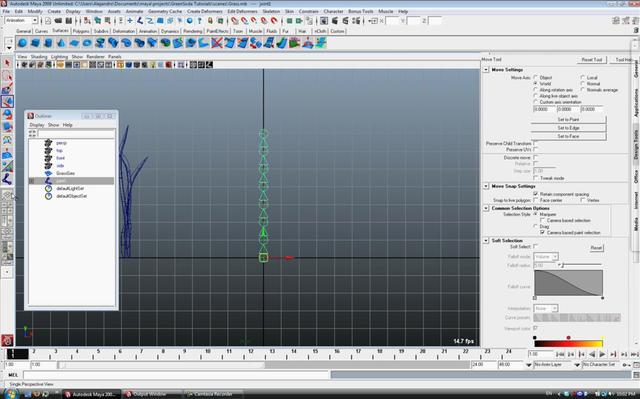The image size is (640, 399).
Task: Click the red cube icon in viewport toolbar
Action: coord(168,65)
